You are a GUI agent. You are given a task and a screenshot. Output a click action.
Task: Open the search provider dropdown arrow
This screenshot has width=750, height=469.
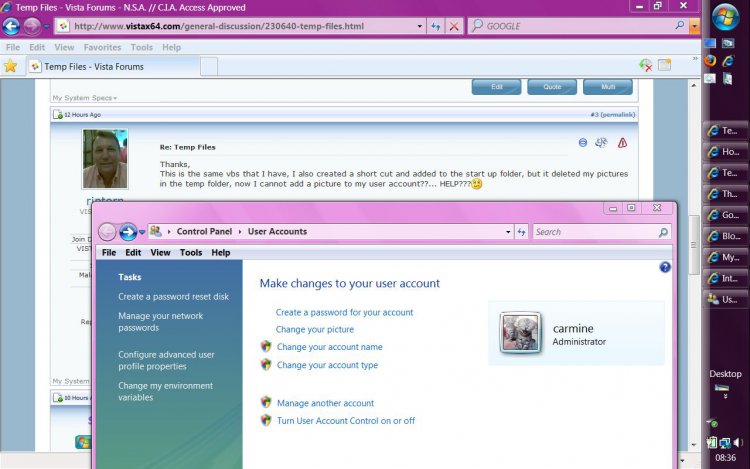694,26
